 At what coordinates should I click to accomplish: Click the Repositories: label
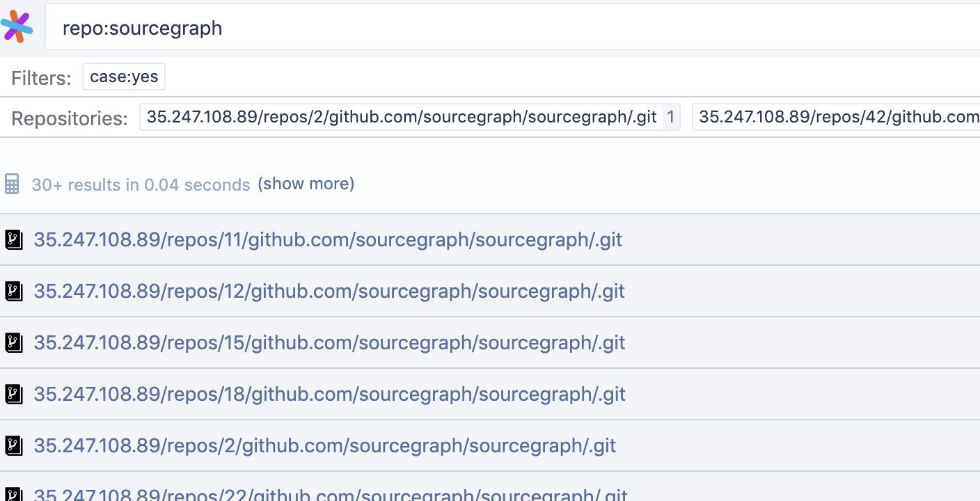tap(70, 118)
